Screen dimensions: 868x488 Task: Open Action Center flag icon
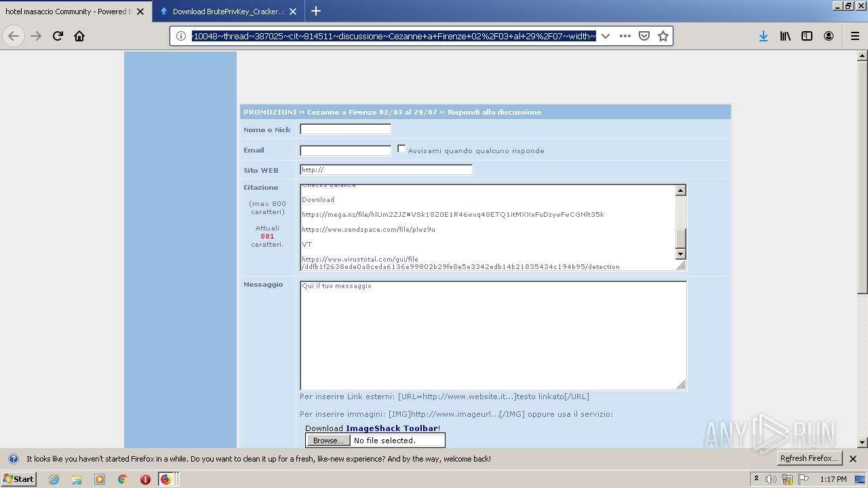click(802, 479)
